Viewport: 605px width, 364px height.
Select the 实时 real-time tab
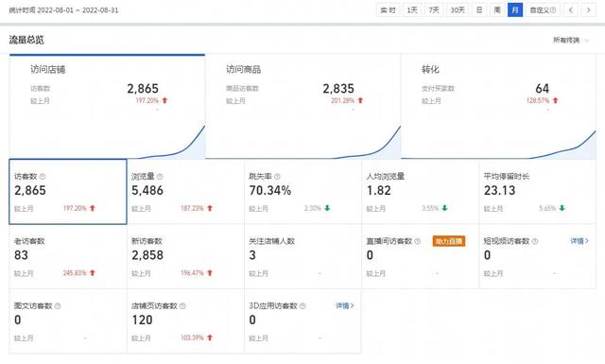(x=388, y=10)
